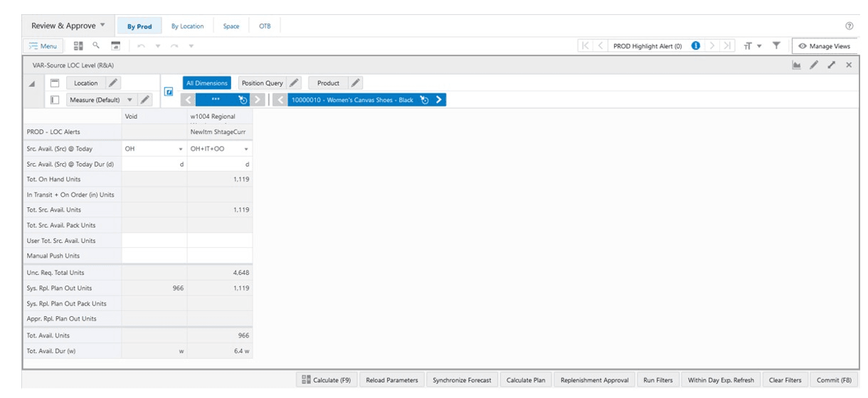868x398 pixels.
Task: Go to next product after Women's Canvas Shoes
Action: [x=439, y=99]
